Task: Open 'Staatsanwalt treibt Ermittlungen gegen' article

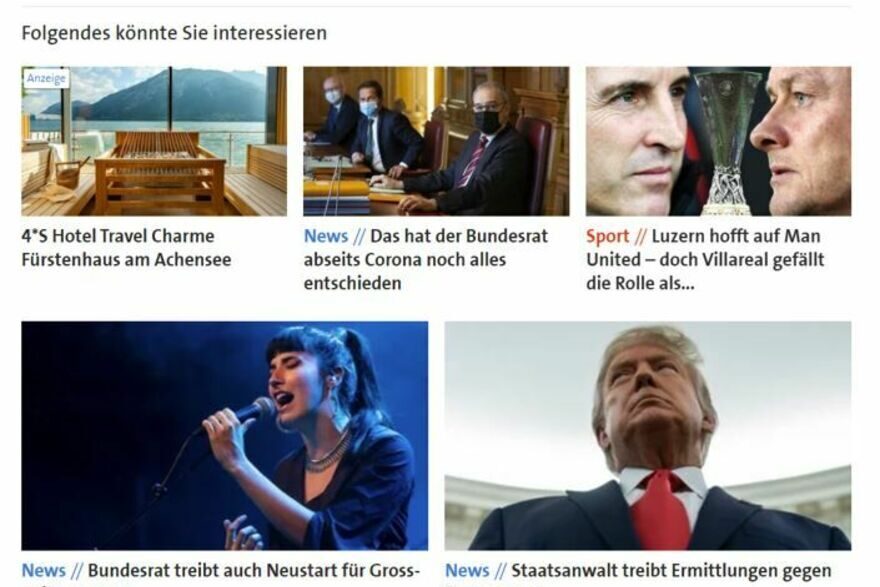Action: (x=671, y=571)
